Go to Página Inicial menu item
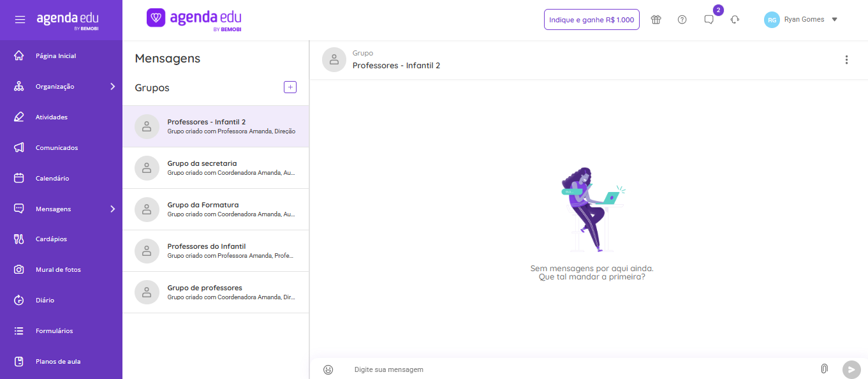 pyautogui.click(x=61, y=56)
